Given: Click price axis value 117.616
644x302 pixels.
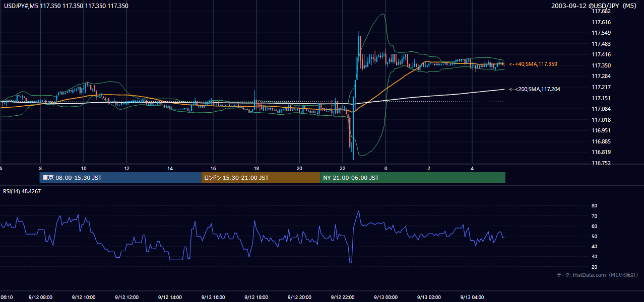Looking at the screenshot, I should click(x=601, y=22).
